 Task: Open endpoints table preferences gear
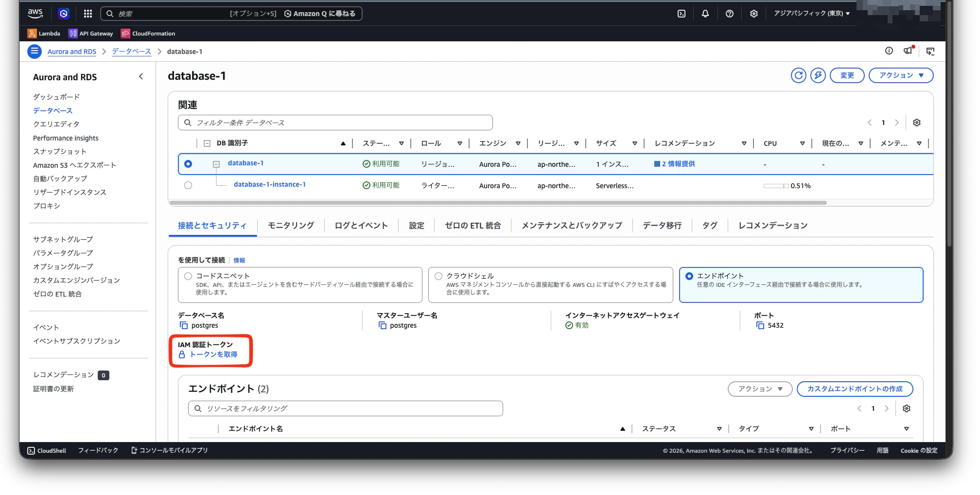point(907,408)
